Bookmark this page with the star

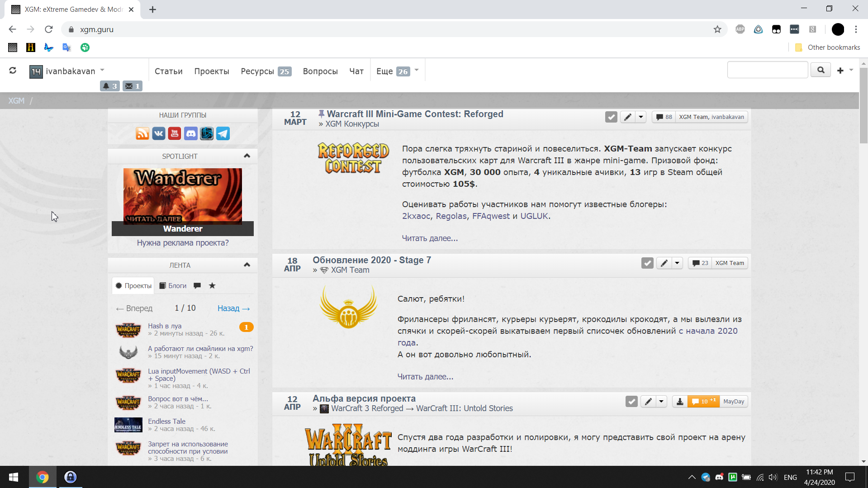pyautogui.click(x=717, y=29)
